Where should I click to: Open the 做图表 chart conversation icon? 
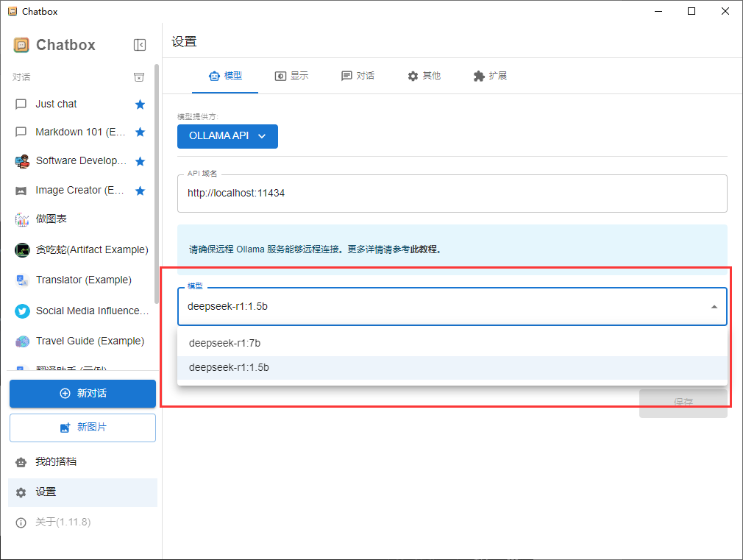pyautogui.click(x=22, y=219)
